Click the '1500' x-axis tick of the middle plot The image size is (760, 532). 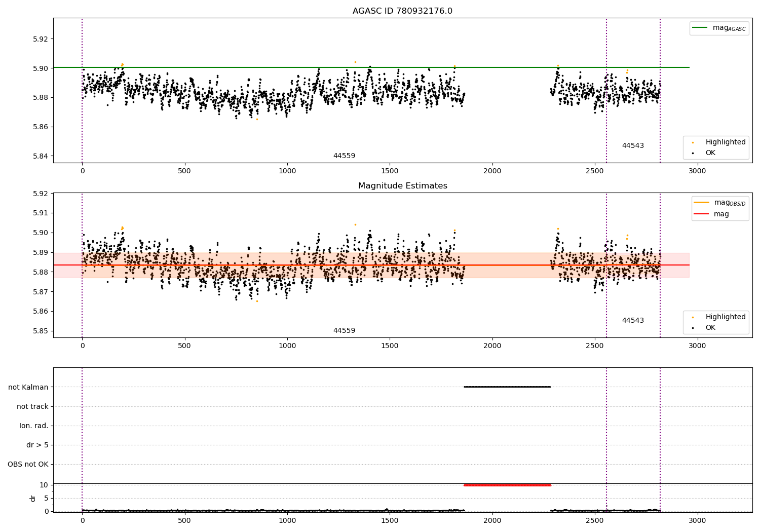point(390,346)
